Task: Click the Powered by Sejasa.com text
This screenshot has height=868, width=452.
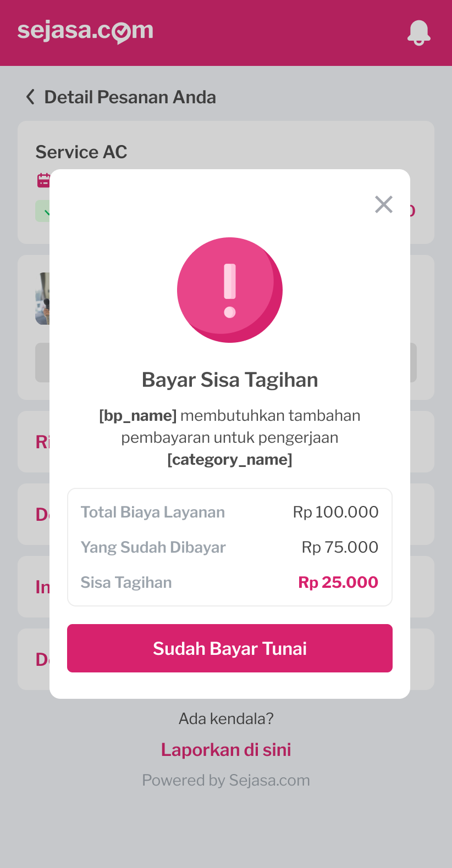Action: click(226, 780)
